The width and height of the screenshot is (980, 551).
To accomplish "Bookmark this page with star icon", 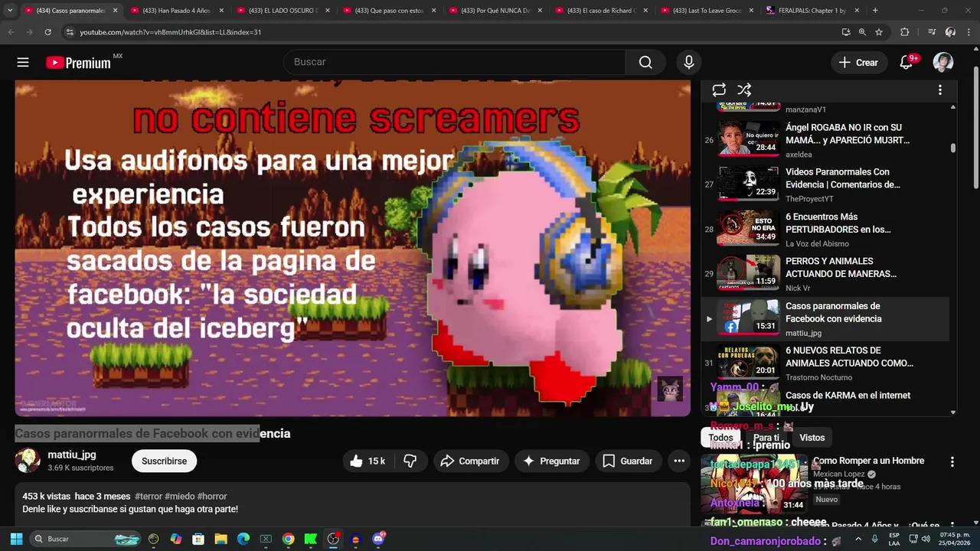I will tap(879, 32).
